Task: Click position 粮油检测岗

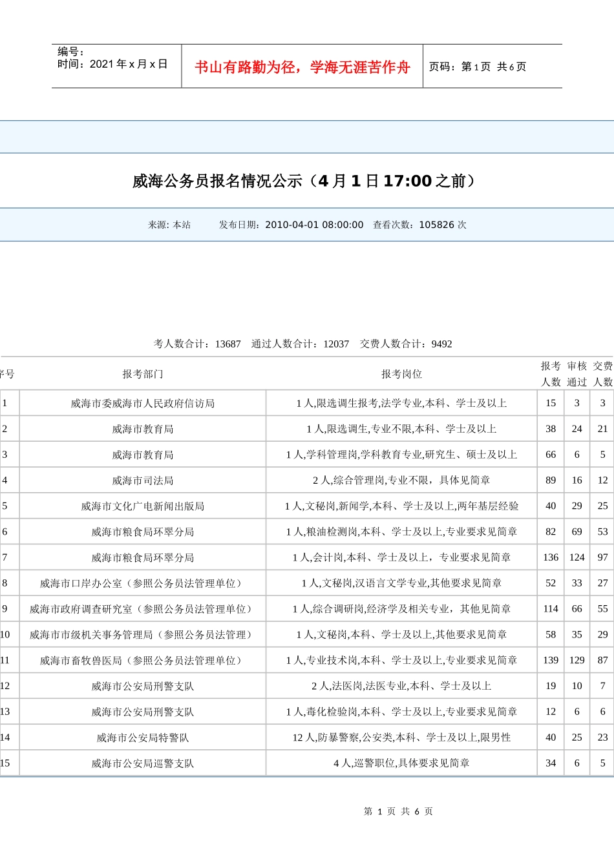Action: 401,532
